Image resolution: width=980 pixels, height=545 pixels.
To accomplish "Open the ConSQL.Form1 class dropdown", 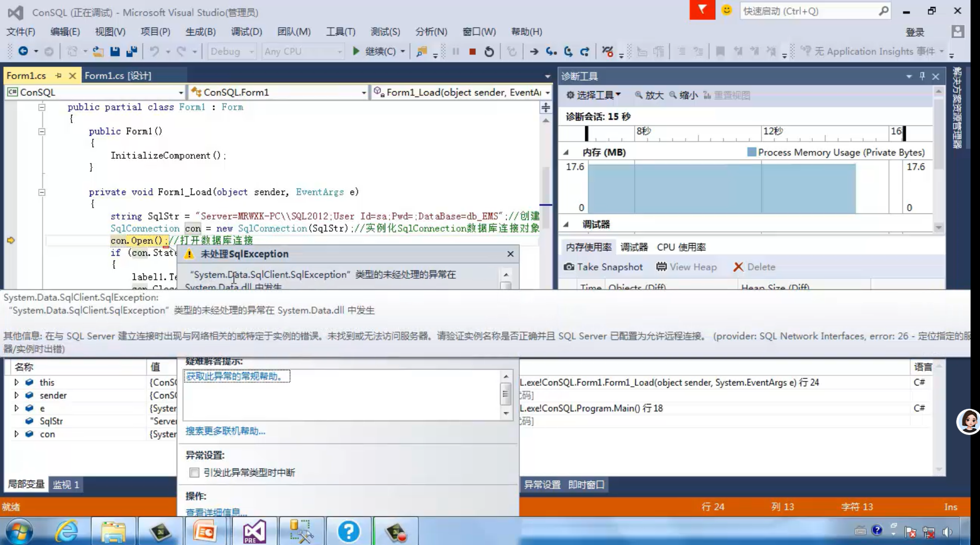I will coord(278,92).
